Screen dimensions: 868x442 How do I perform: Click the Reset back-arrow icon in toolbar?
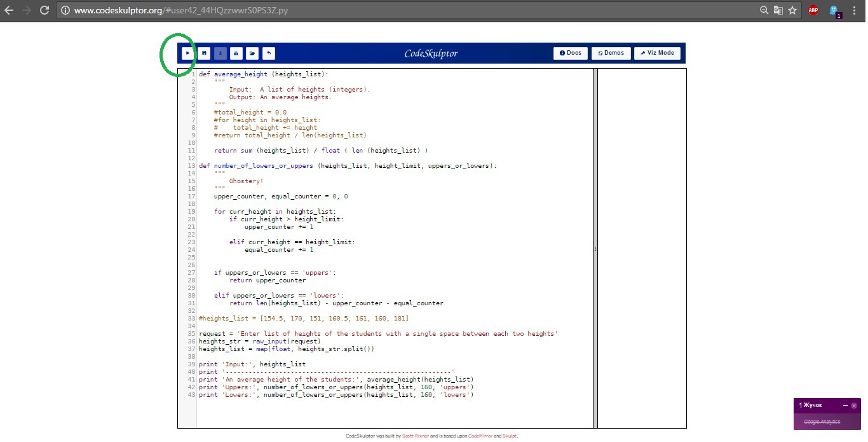click(x=269, y=53)
